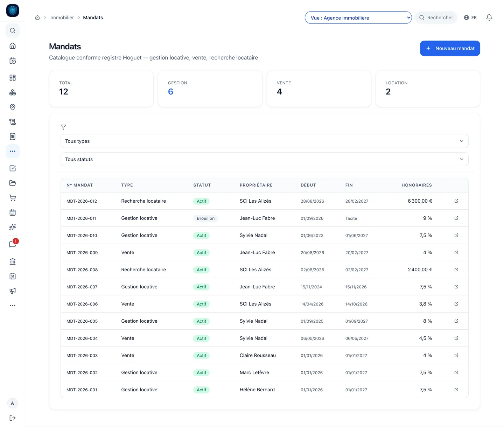Open the checked-box tasks icon in the sidebar
This screenshot has width=504, height=427.
tap(13, 168)
